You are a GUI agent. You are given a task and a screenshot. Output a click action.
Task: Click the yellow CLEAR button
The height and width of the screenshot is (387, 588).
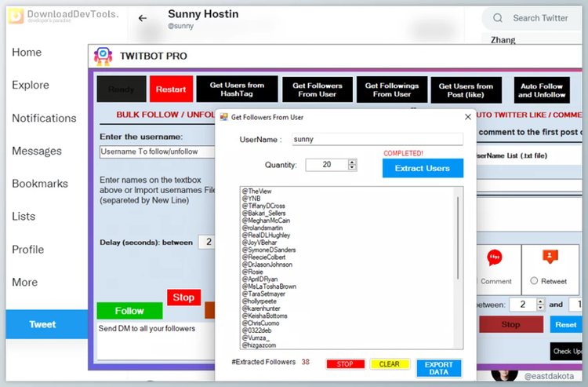tap(389, 364)
